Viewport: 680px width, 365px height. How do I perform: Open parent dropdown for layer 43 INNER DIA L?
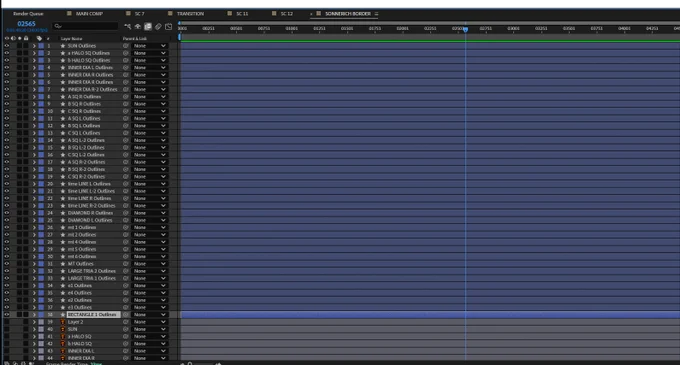149,351
